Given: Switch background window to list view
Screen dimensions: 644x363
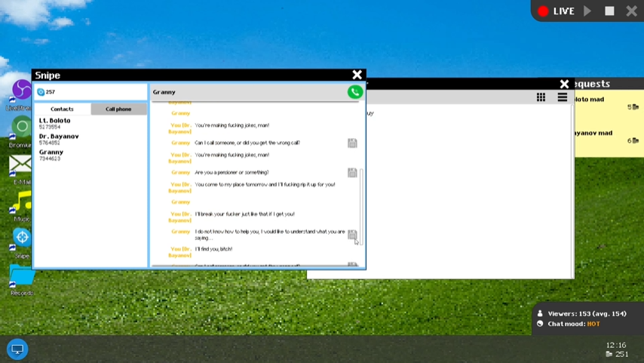Looking at the screenshot, I should tap(562, 97).
